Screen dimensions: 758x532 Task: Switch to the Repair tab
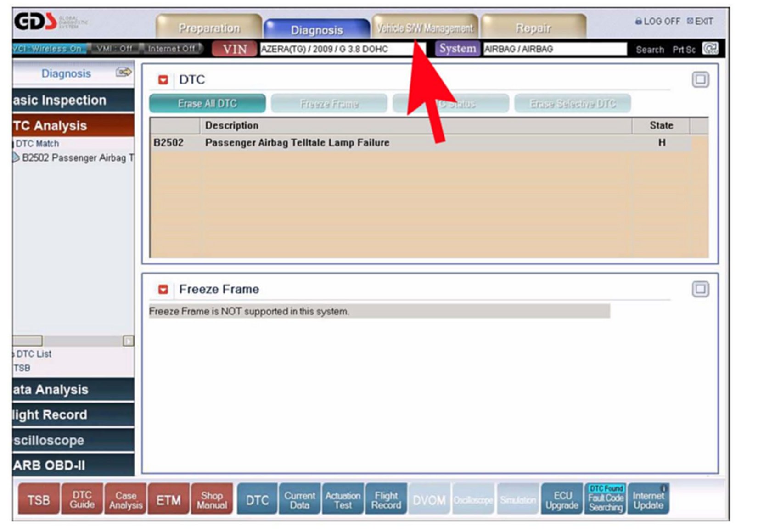coord(533,28)
